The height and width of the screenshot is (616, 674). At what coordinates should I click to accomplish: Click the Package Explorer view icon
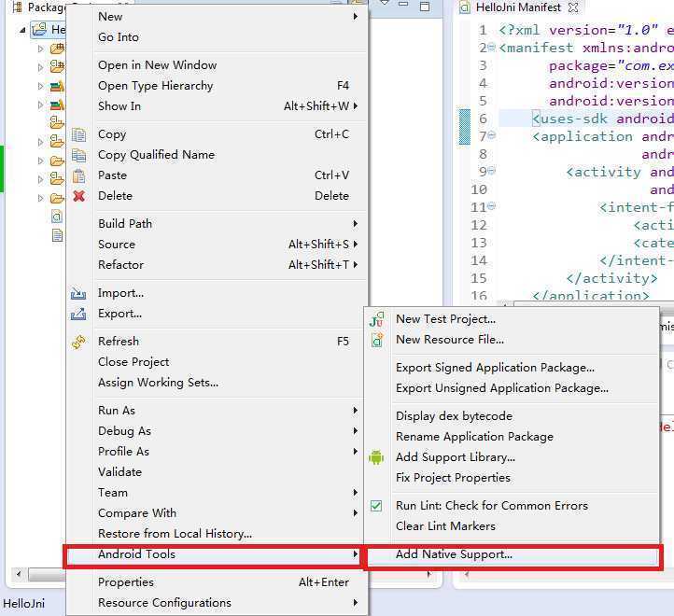(x=18, y=7)
